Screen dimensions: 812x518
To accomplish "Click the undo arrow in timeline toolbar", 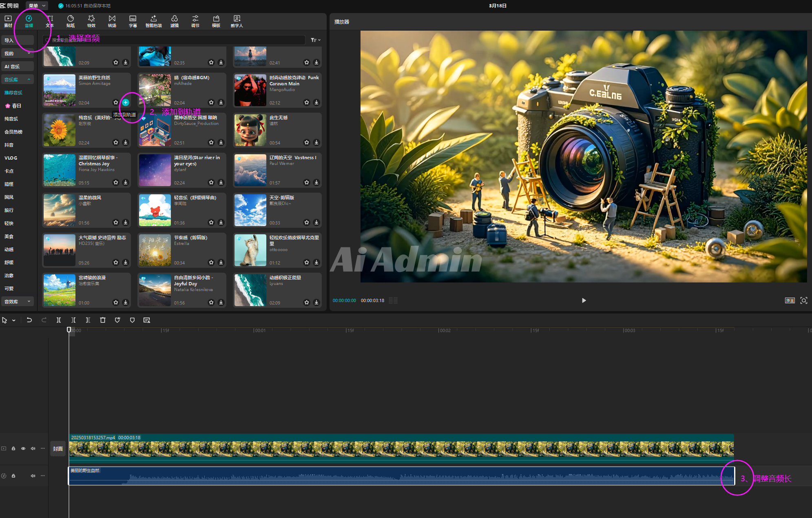I will [x=29, y=320].
